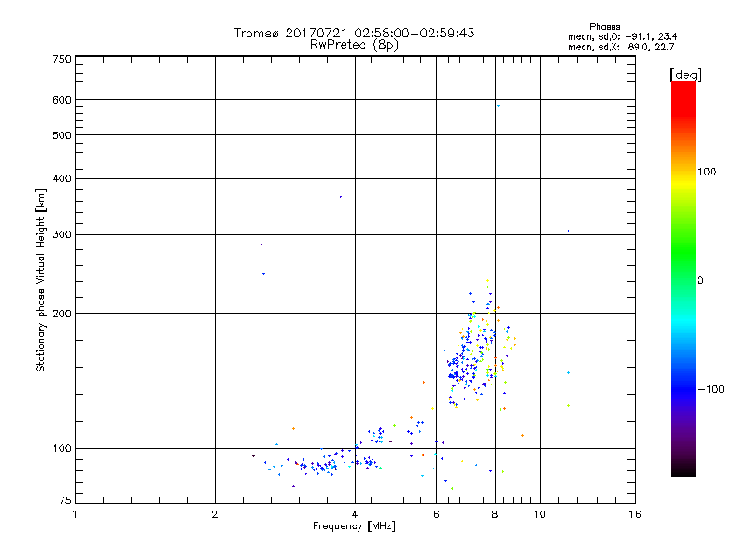Click the x-axis tick label '2'
This screenshot has width=747, height=560.
(215, 514)
